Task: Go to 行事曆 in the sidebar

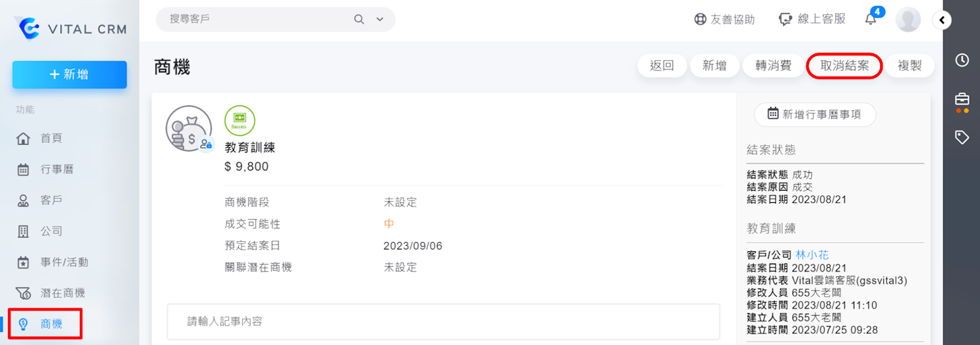Action: click(x=56, y=170)
